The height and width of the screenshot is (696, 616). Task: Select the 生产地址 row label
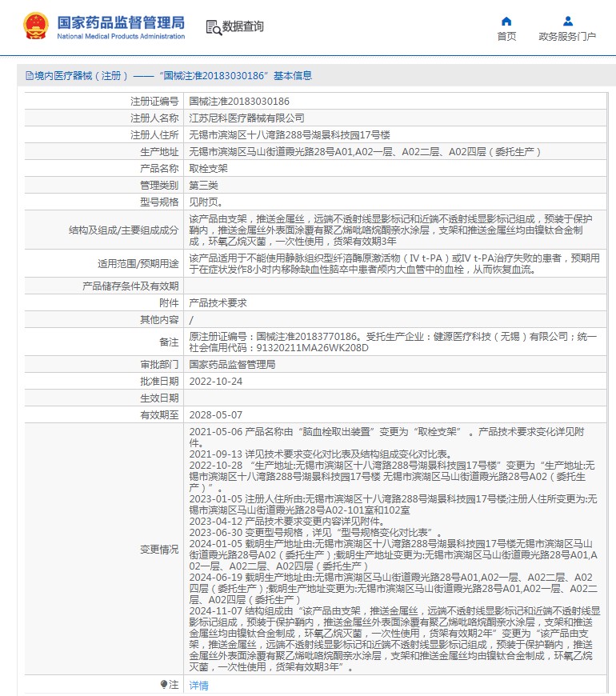coord(159,152)
